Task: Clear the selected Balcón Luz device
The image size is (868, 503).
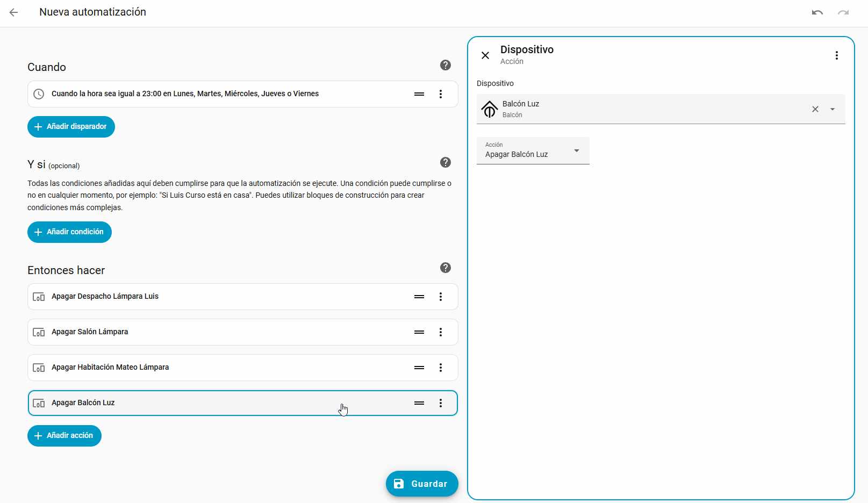Action: click(x=815, y=109)
